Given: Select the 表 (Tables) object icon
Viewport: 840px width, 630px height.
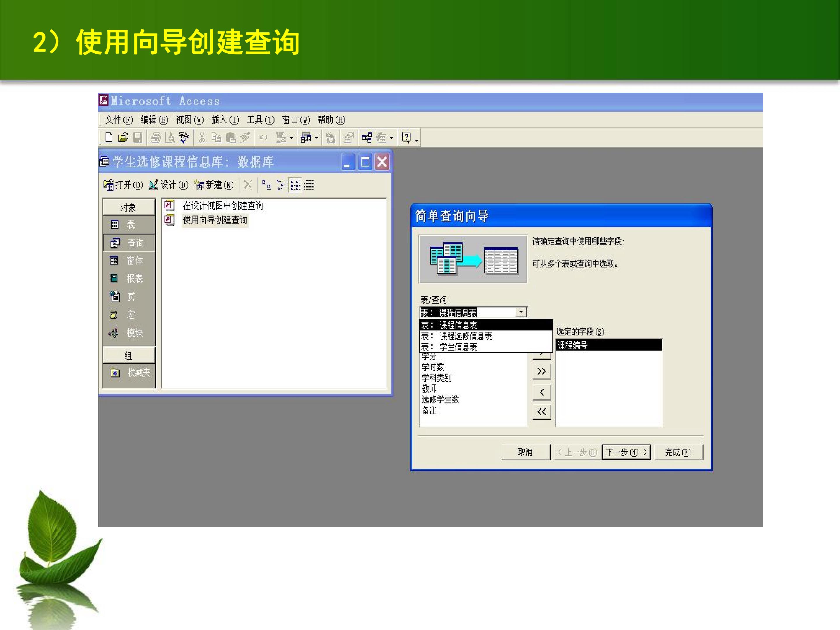Looking at the screenshot, I should coord(114,224).
